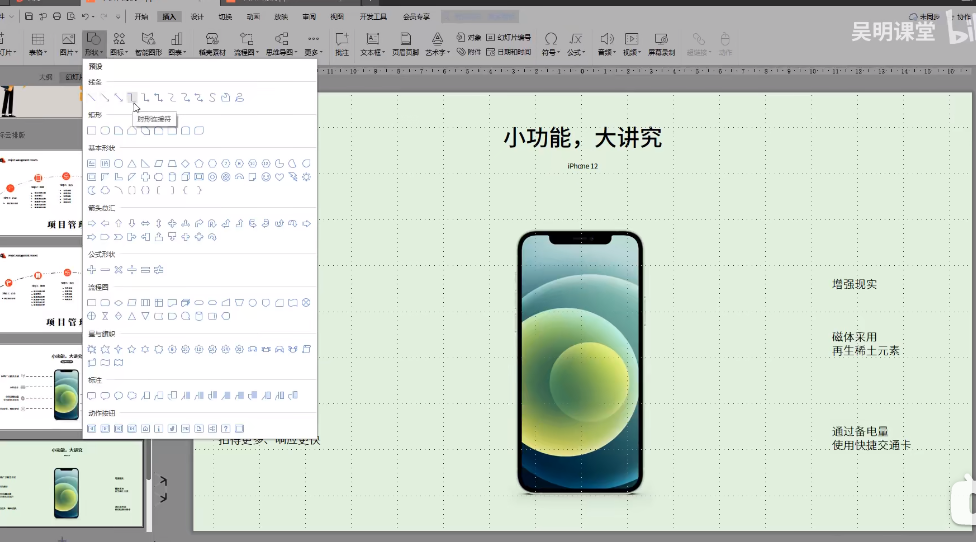Choose the first rectangle in the shapes gallery
Screen dimensions: 976x542
(x=92, y=131)
